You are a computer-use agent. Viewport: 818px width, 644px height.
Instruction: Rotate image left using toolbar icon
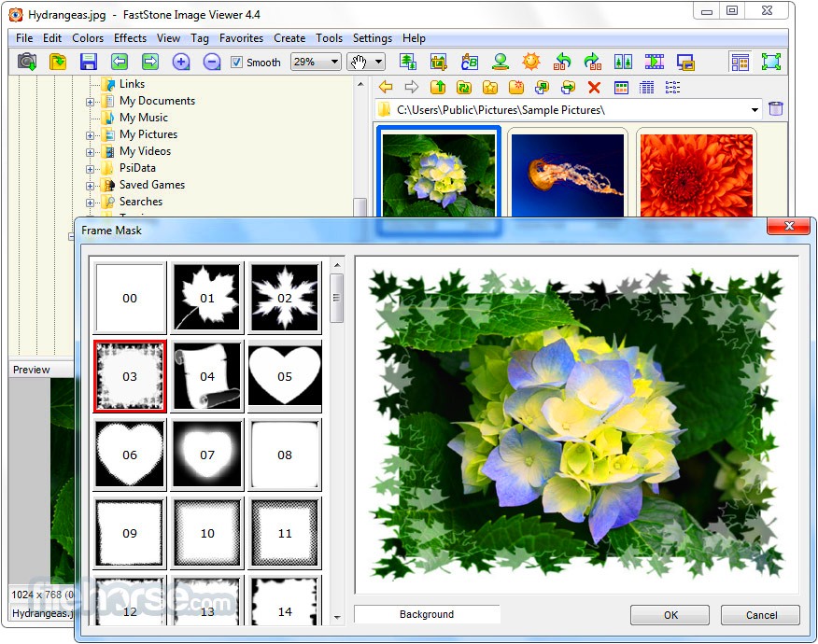(x=562, y=62)
